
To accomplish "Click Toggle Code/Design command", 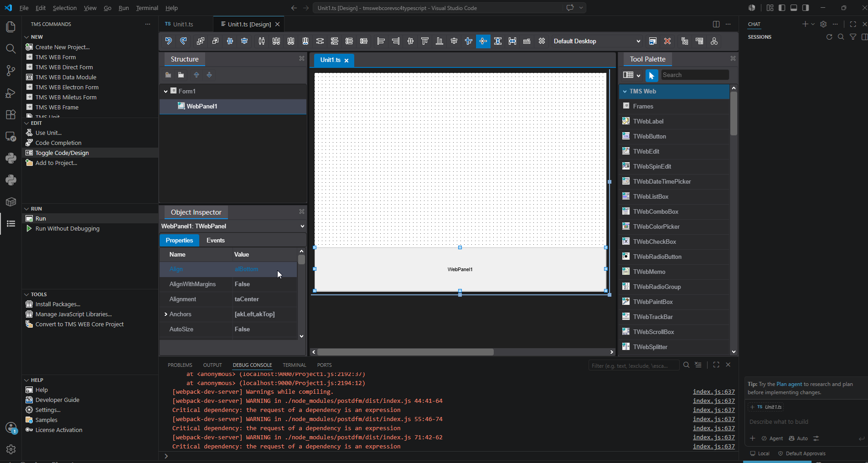I will [x=62, y=153].
